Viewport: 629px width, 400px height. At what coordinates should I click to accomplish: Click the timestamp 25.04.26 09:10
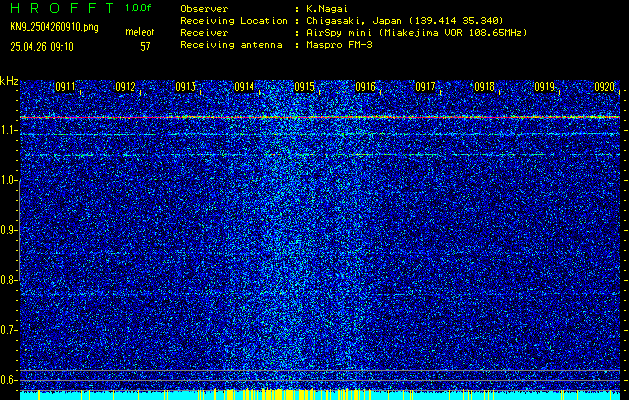42,47
